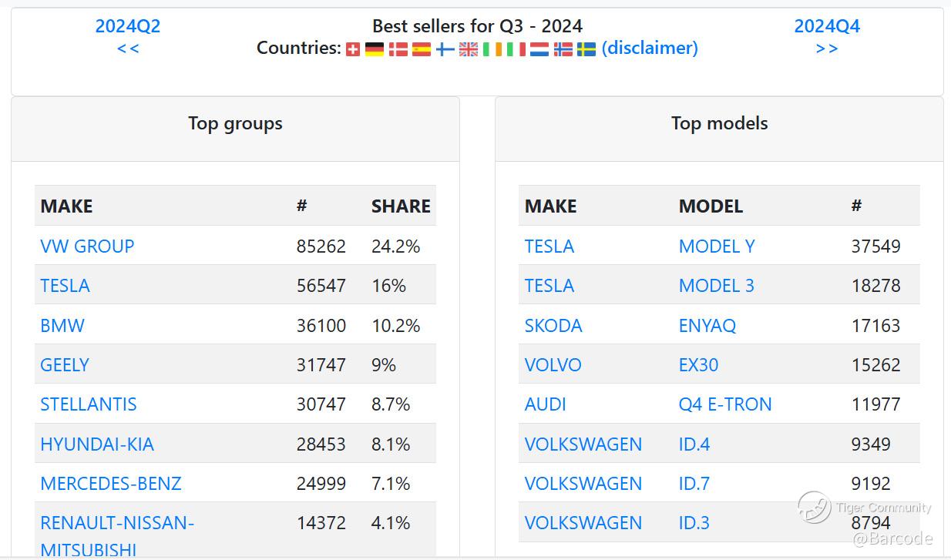Choose the Denmark flag icon
The width and height of the screenshot is (951, 560).
[x=398, y=49]
